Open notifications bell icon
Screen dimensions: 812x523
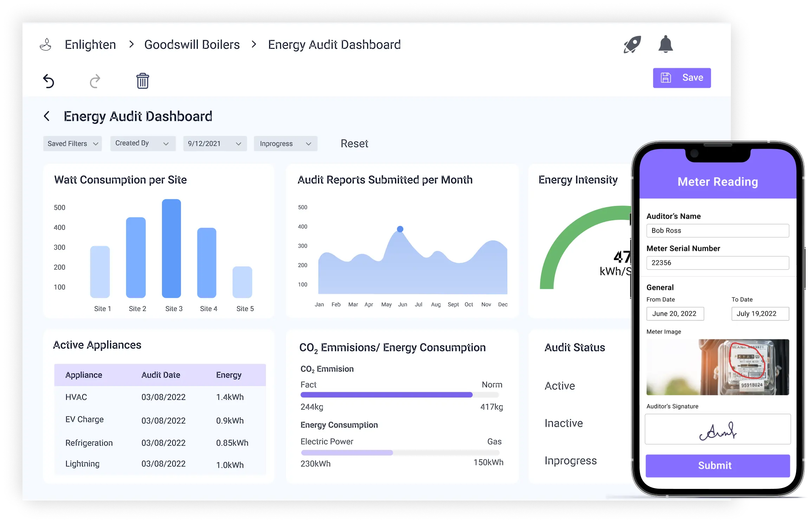coord(665,45)
